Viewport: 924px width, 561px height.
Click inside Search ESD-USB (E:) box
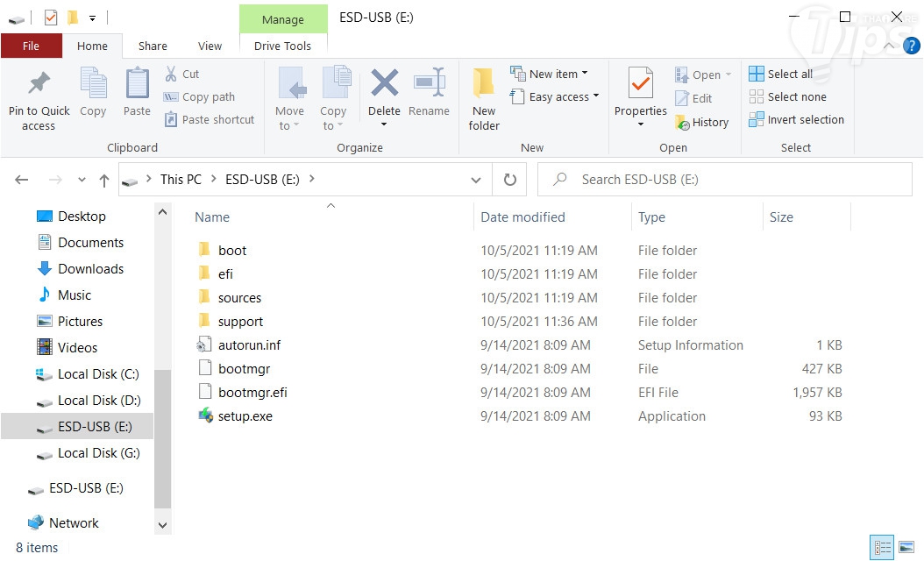[725, 180]
